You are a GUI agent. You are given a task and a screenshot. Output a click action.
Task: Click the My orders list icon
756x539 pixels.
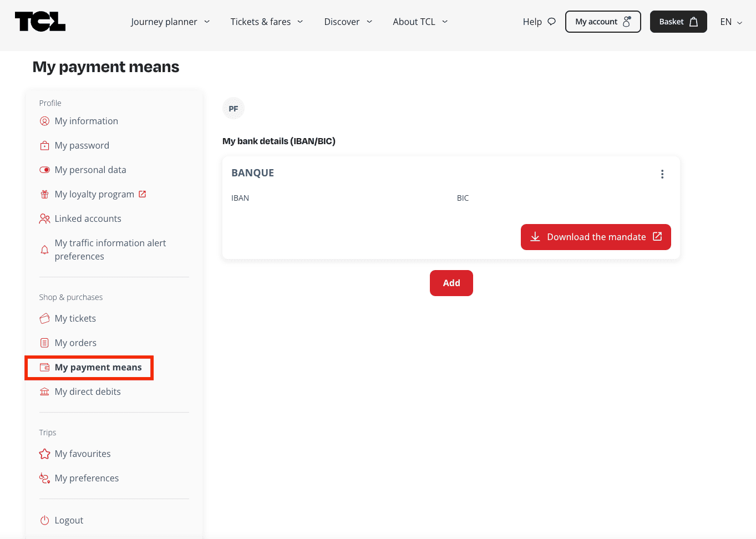(x=45, y=343)
